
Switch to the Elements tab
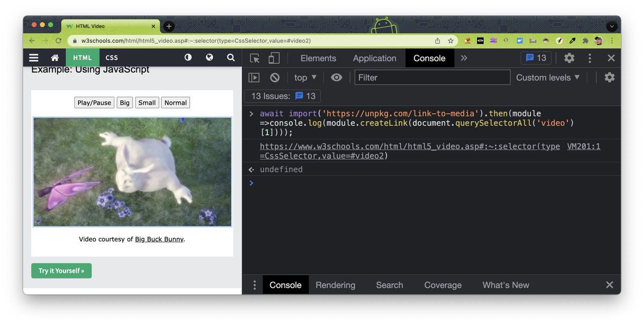[318, 58]
